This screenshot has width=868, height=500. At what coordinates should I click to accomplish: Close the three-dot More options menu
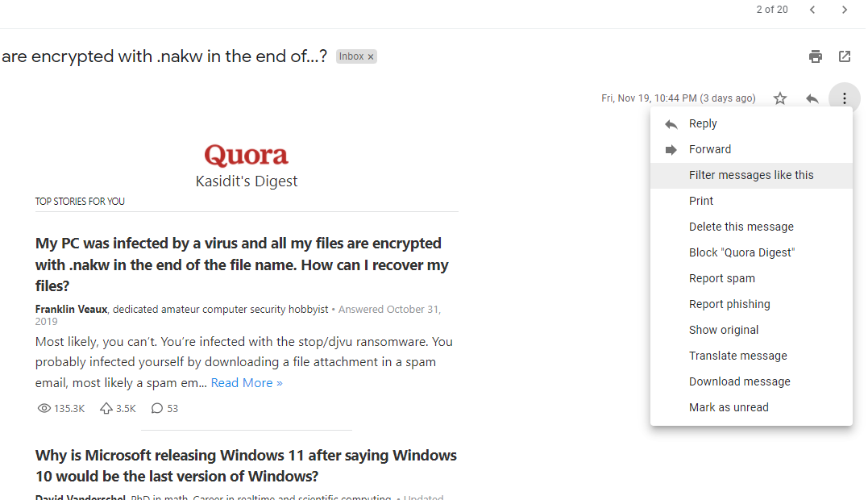coord(844,98)
